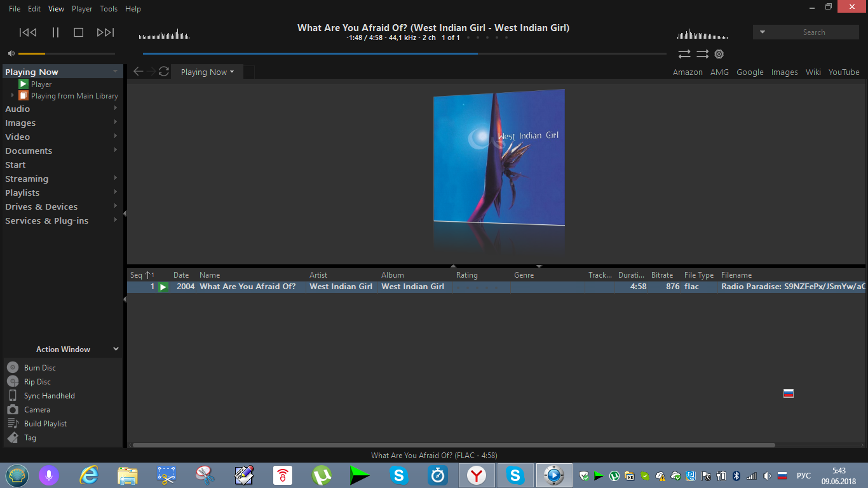Sort the list by Artist column
The height and width of the screenshot is (488, 868).
[318, 275]
